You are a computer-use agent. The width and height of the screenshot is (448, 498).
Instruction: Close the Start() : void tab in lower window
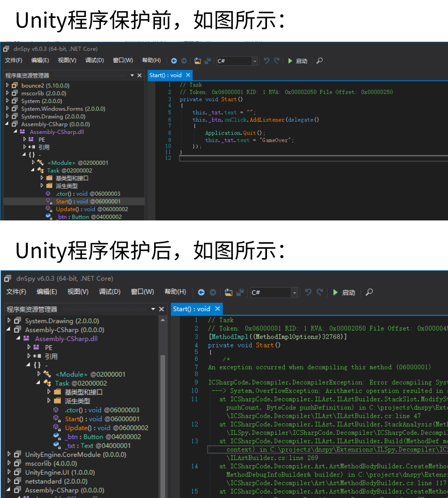tap(218, 309)
